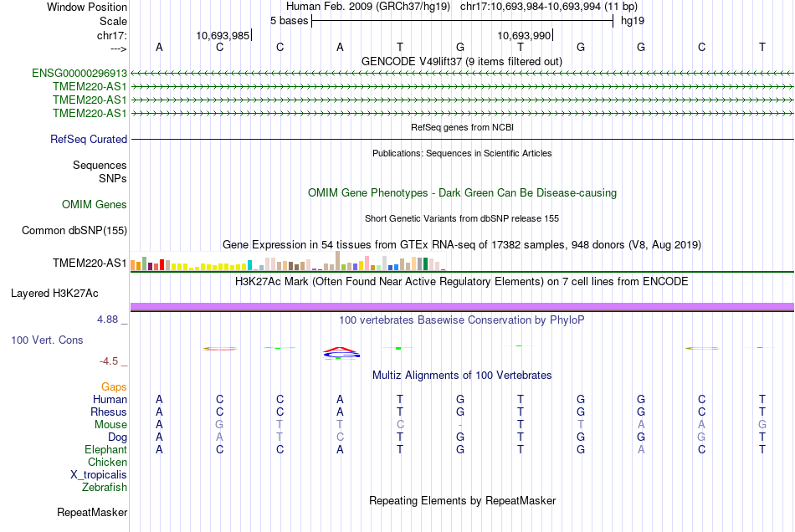Click the Publications: Sequences in Scientific Articles title

(x=462, y=154)
